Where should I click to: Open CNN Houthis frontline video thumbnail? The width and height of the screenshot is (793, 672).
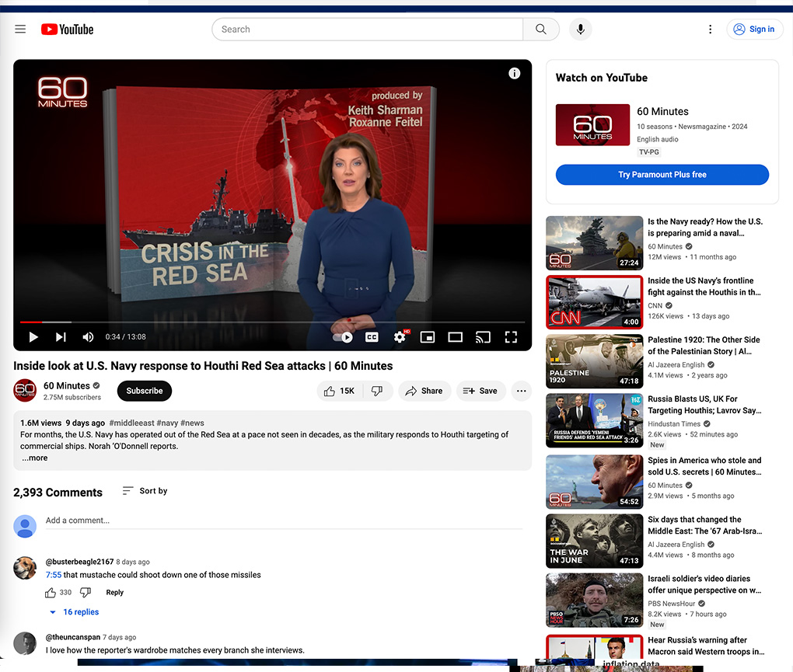coord(594,302)
